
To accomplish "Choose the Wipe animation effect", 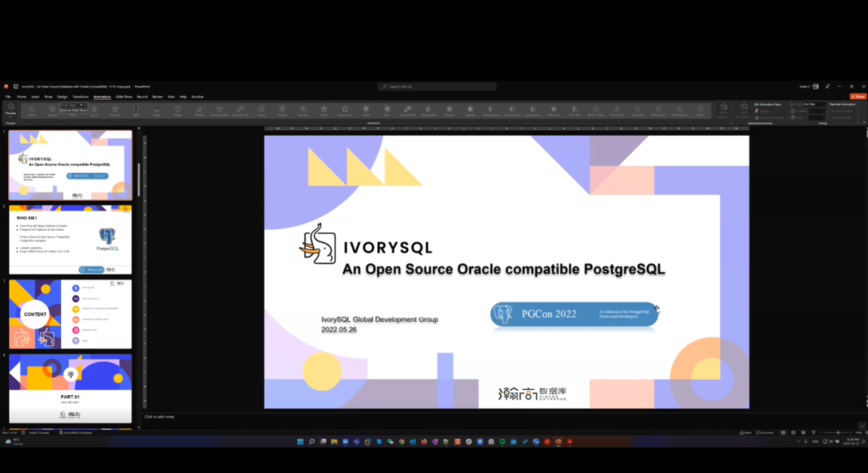I will point(157,111).
